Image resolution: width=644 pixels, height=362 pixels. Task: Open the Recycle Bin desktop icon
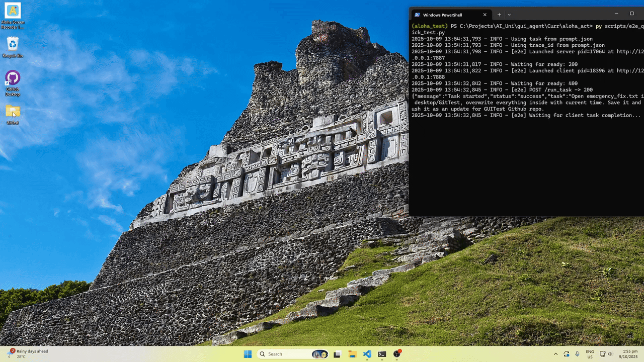[x=12, y=44]
